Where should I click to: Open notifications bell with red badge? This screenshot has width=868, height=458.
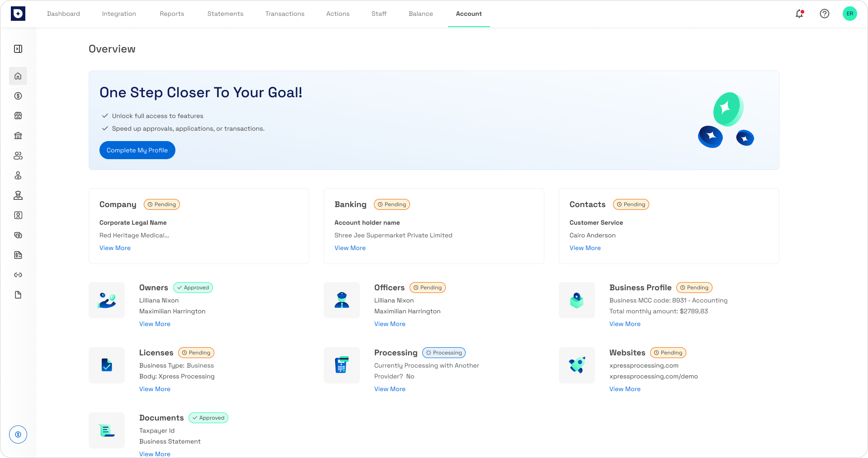799,14
